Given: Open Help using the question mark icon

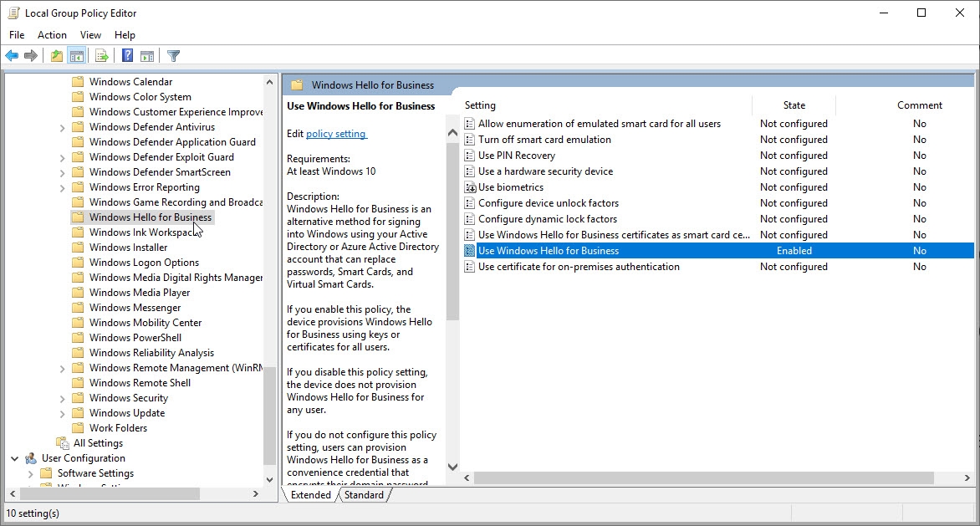Looking at the screenshot, I should (x=125, y=55).
